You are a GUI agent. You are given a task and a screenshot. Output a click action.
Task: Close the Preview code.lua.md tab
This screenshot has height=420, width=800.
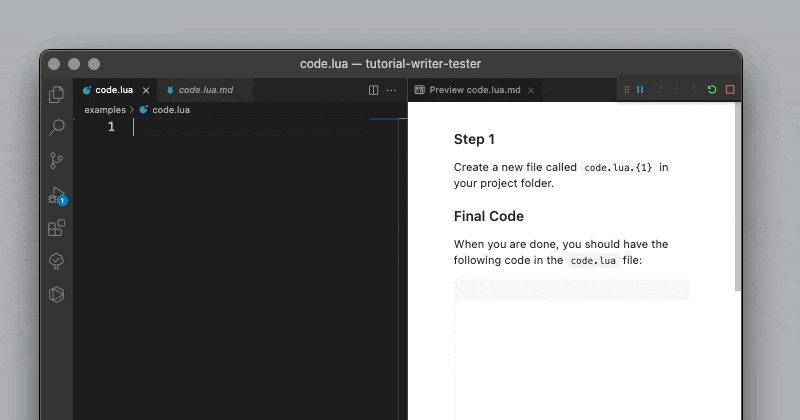click(531, 90)
